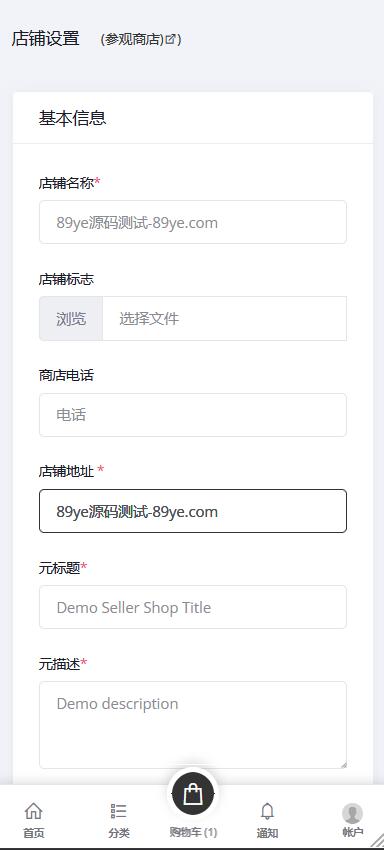Click into the 店铺地址 address field

click(193, 511)
